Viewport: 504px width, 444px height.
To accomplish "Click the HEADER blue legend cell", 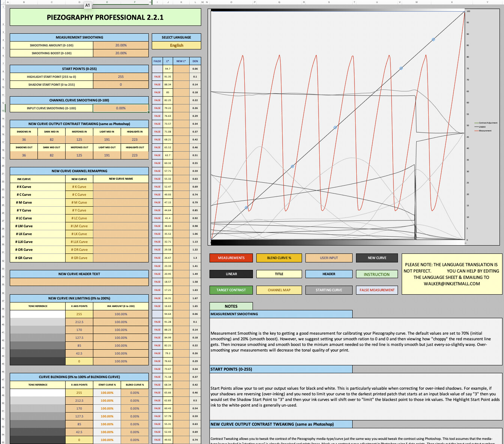I will 329,274.
